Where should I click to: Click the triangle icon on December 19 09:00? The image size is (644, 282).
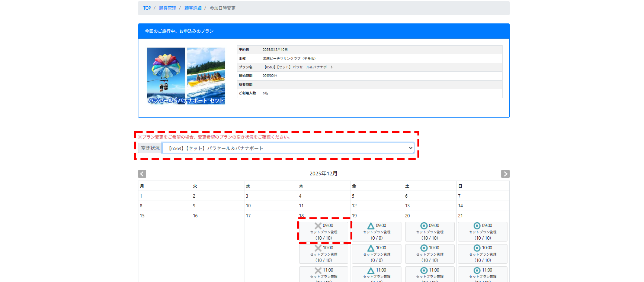coord(371,226)
